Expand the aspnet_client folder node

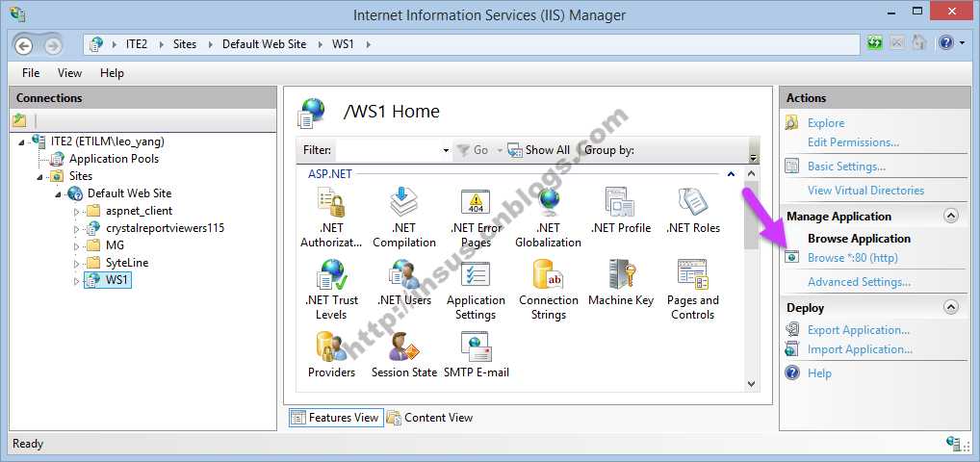tap(77, 212)
